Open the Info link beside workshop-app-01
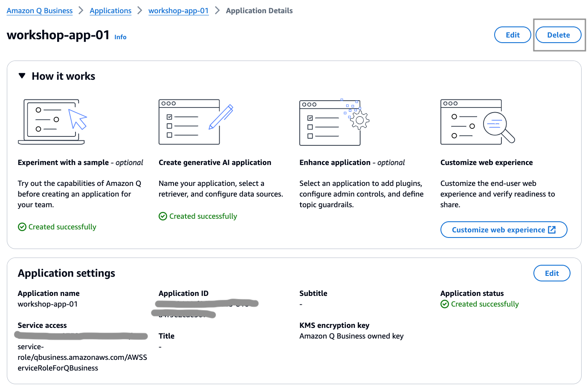The height and width of the screenshot is (391, 588). click(x=120, y=37)
